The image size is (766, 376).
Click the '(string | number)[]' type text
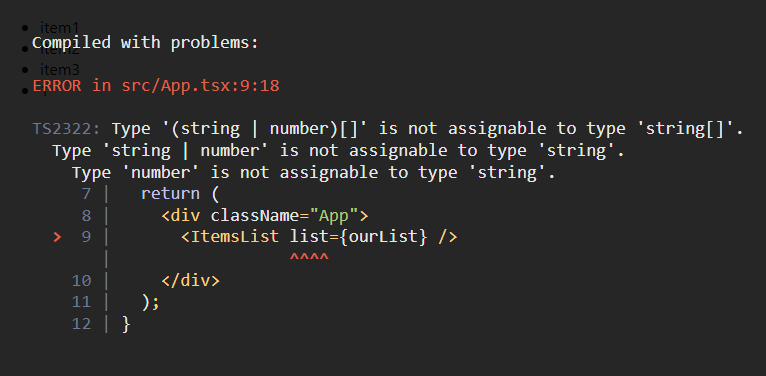tap(266, 129)
